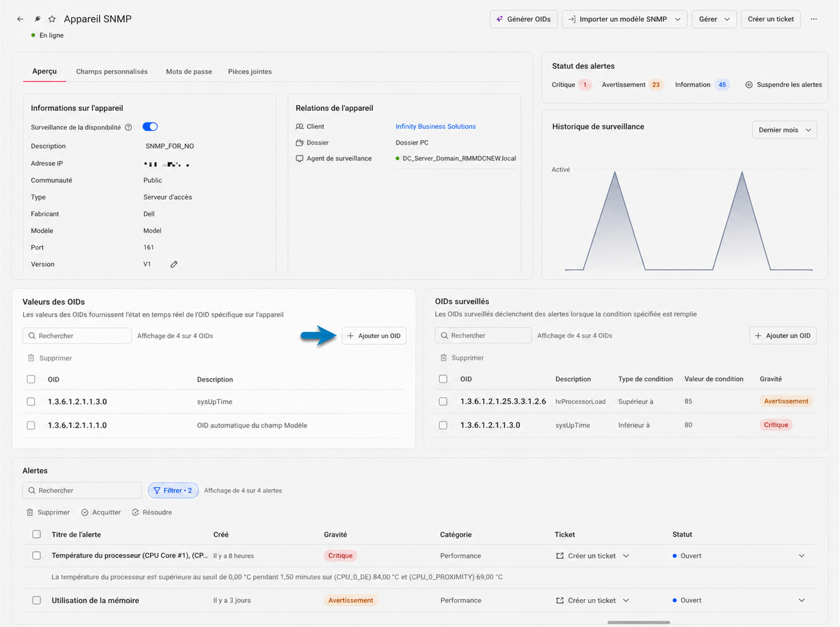Click the Client people icon

click(x=300, y=126)
